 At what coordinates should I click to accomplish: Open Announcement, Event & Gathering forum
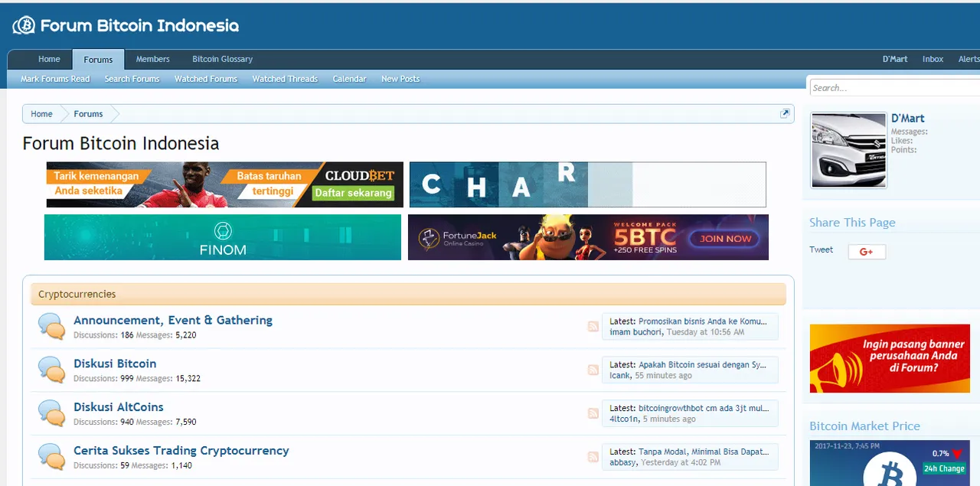tap(173, 320)
